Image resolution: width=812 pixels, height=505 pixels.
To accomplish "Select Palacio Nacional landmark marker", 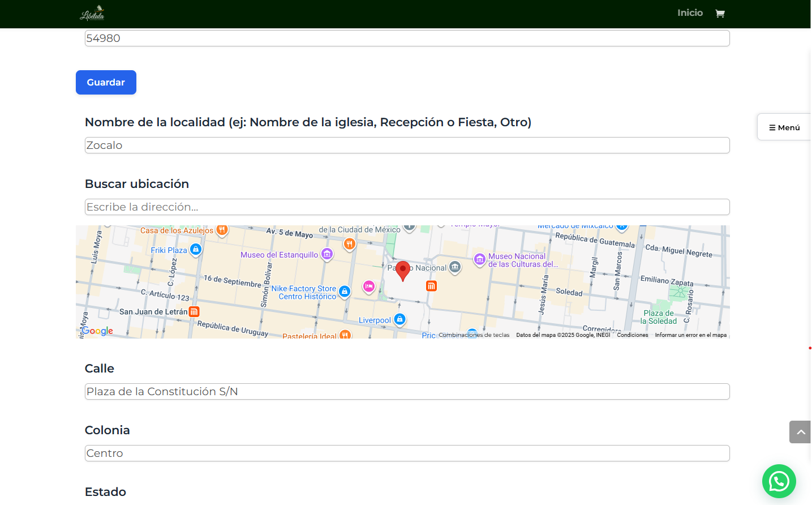I will click(455, 267).
